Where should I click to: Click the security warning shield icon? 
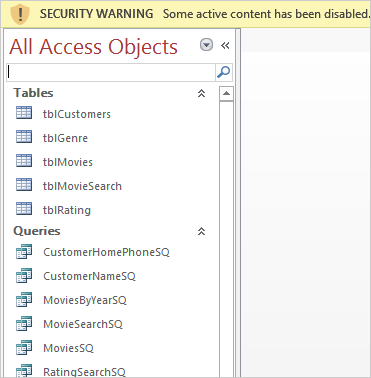[20, 14]
